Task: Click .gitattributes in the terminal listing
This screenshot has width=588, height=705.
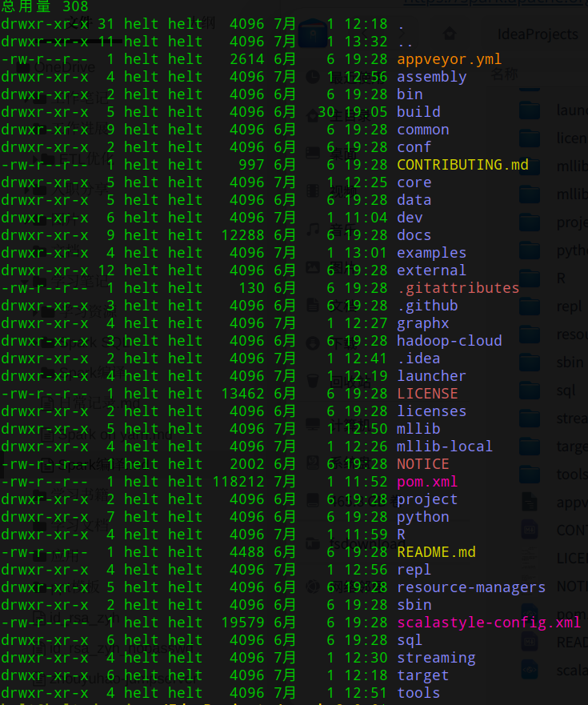Action: click(458, 288)
